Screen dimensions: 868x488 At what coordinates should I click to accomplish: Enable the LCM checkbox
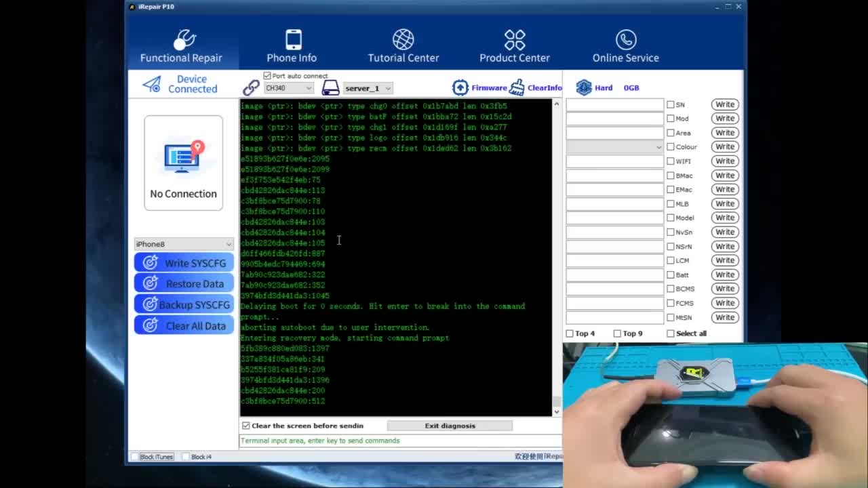click(x=671, y=260)
